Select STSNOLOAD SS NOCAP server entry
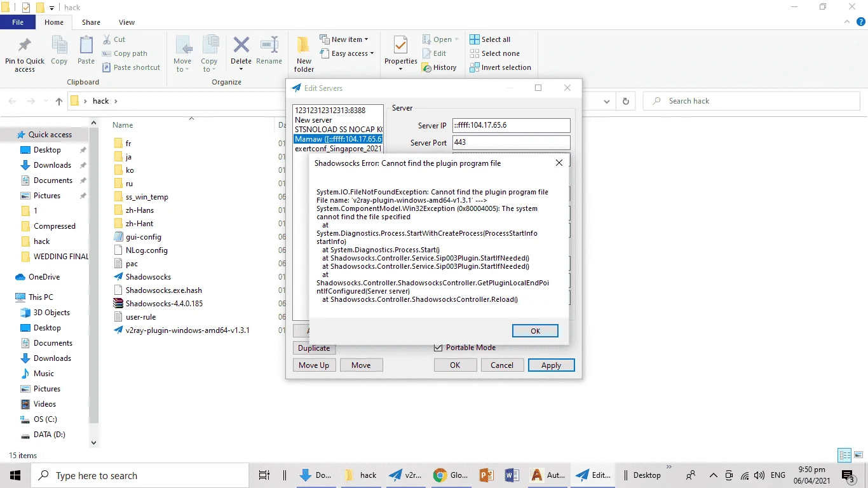868x488 pixels. tap(338, 129)
